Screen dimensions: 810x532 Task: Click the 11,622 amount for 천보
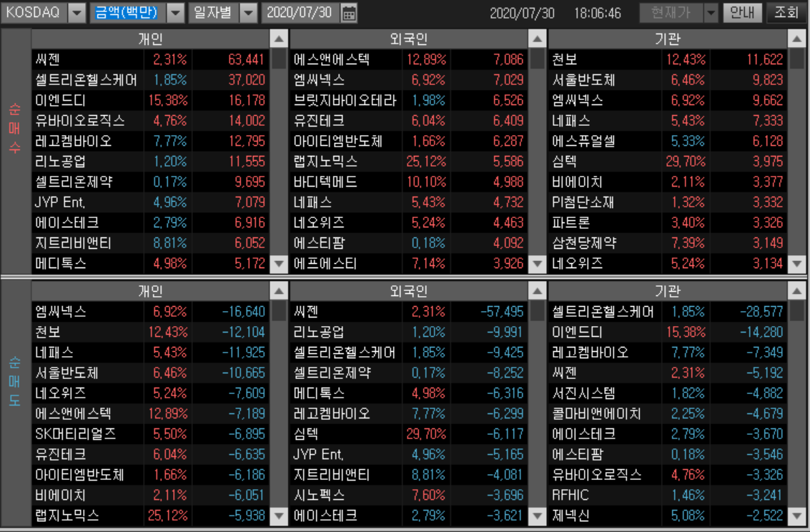(x=764, y=59)
